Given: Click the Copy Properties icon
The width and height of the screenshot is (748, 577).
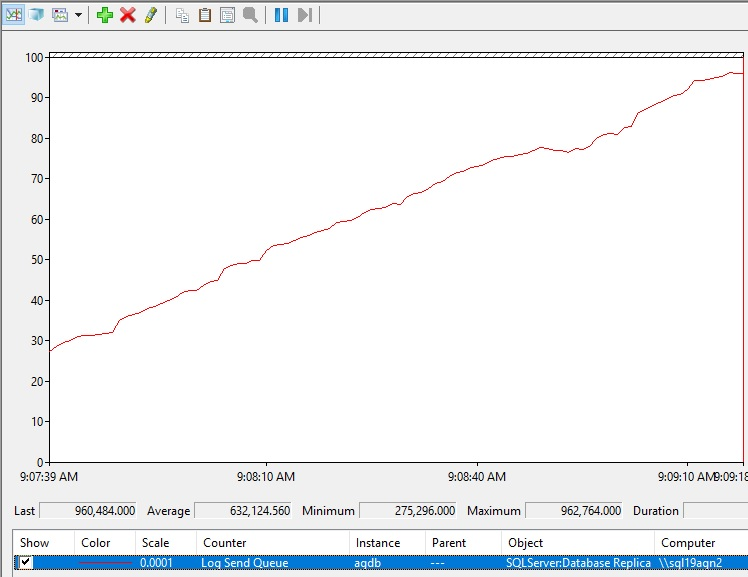Looking at the screenshot, I should (182, 15).
